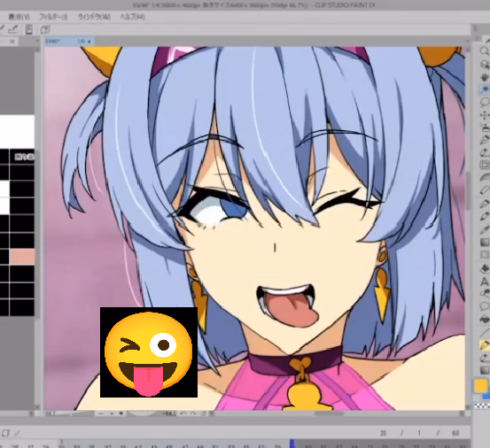
Task: Open the ウィンドウ(W) menu
Action: tap(94, 17)
